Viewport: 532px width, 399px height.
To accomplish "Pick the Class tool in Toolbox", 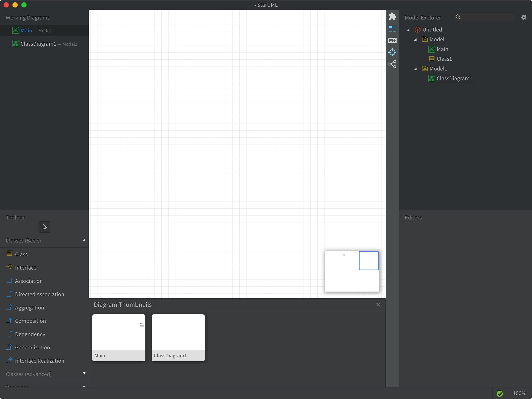I will pyautogui.click(x=21, y=254).
